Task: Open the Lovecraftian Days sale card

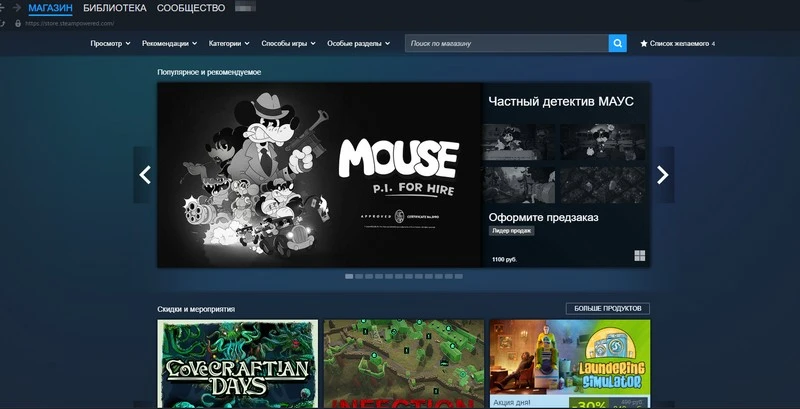Action: click(x=237, y=364)
